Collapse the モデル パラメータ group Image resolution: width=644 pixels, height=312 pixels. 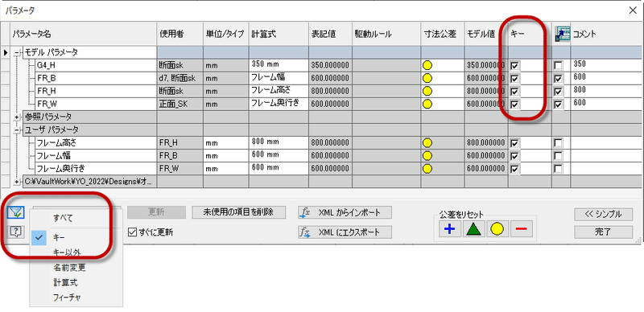[17, 52]
